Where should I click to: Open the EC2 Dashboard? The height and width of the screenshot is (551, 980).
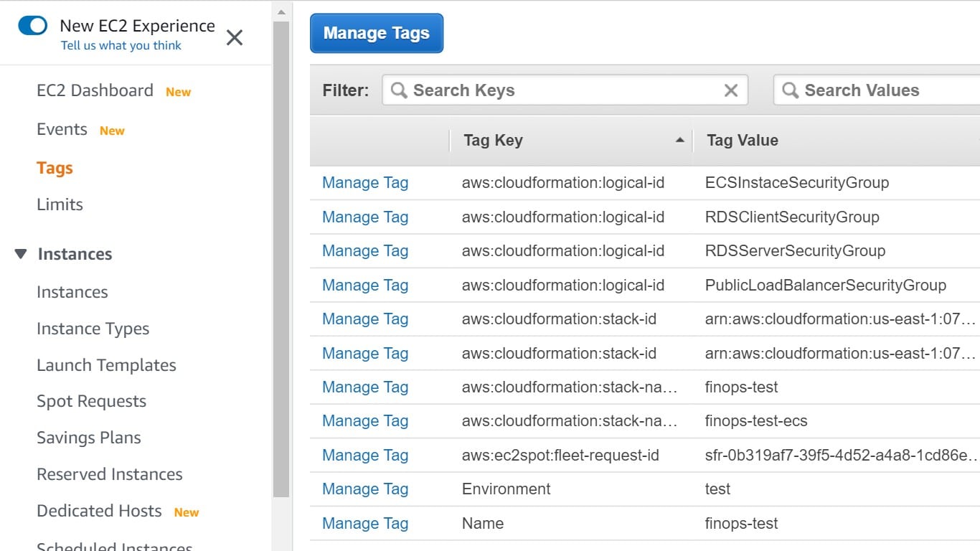click(x=95, y=90)
